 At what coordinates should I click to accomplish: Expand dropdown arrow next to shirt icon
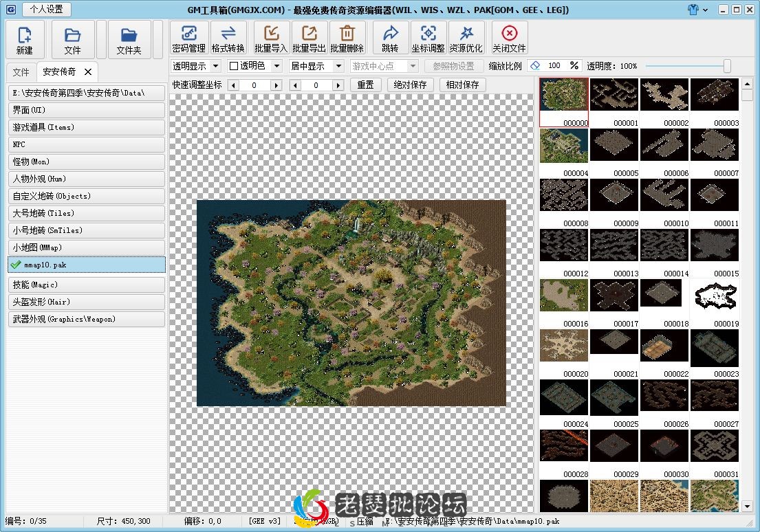(705, 10)
